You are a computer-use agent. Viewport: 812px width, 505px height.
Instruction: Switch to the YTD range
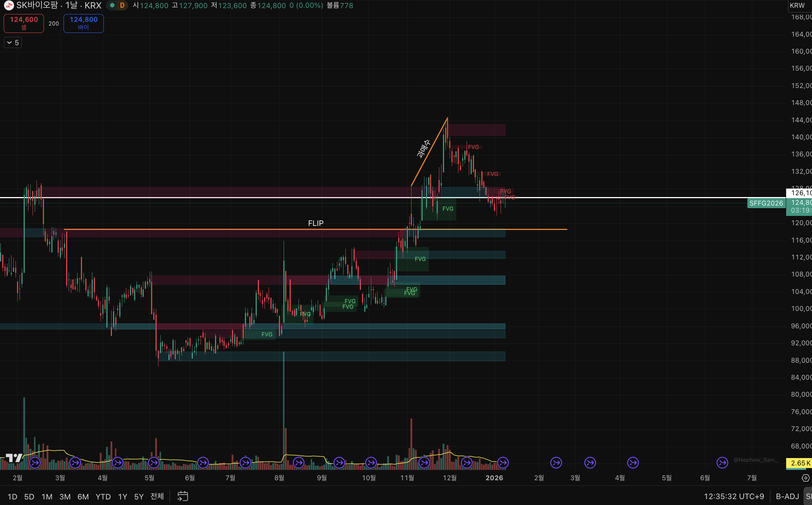pos(103,496)
